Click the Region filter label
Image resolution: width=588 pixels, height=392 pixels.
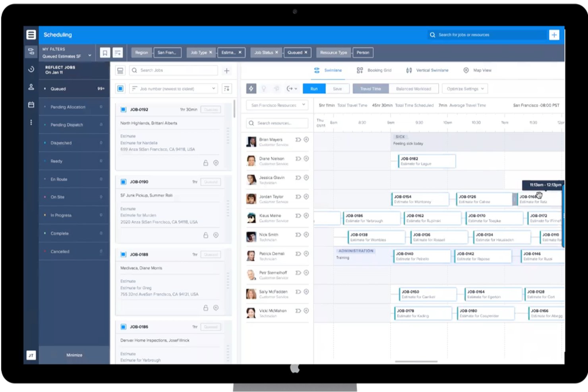click(141, 52)
